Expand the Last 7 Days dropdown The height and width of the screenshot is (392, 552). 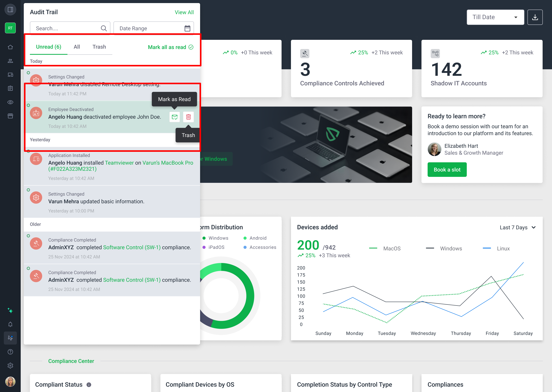517,227
